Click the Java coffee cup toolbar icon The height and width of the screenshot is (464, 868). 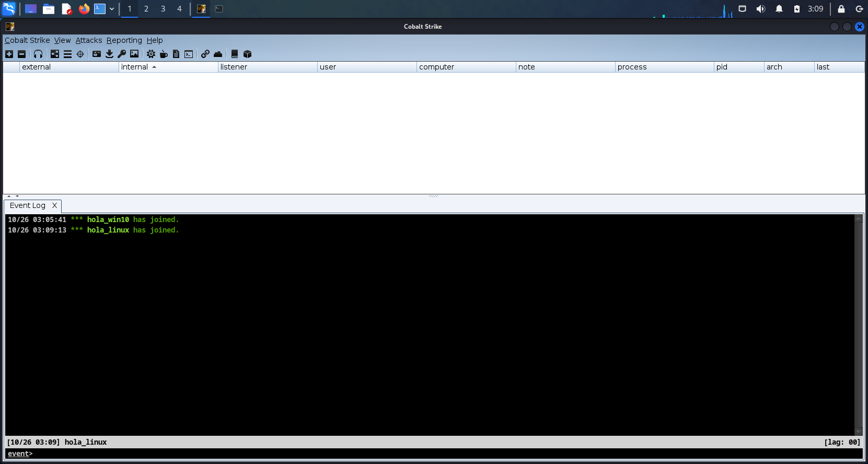164,54
